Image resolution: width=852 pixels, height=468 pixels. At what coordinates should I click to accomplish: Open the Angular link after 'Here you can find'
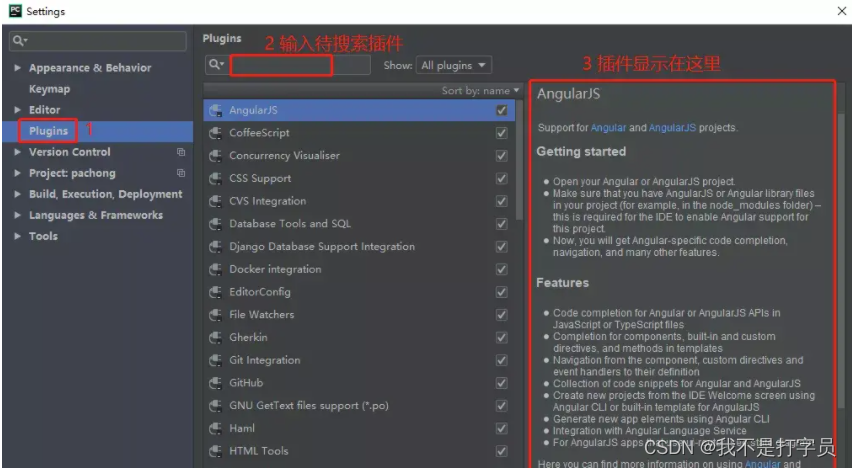tap(762, 464)
